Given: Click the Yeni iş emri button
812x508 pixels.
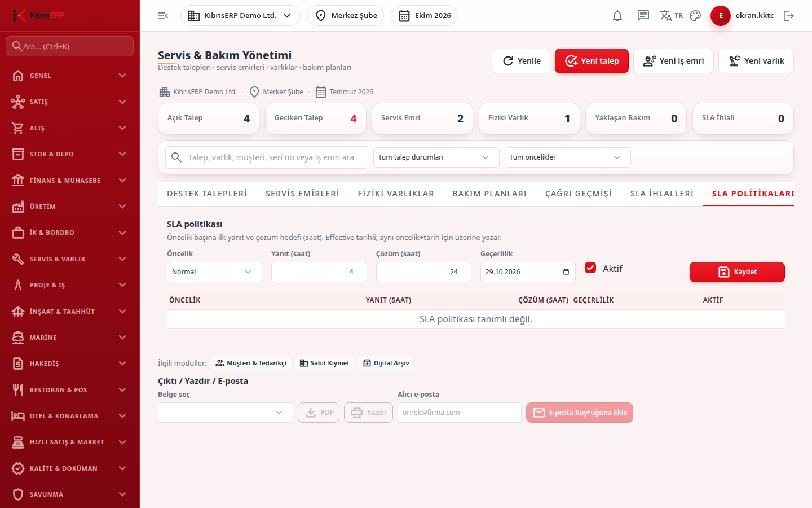Looking at the screenshot, I should click(x=673, y=61).
